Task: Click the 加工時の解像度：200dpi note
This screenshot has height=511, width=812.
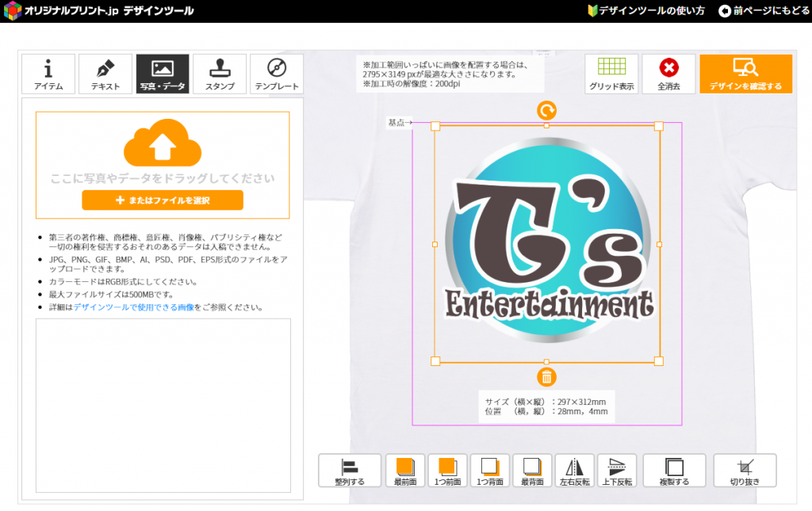Action: point(412,84)
